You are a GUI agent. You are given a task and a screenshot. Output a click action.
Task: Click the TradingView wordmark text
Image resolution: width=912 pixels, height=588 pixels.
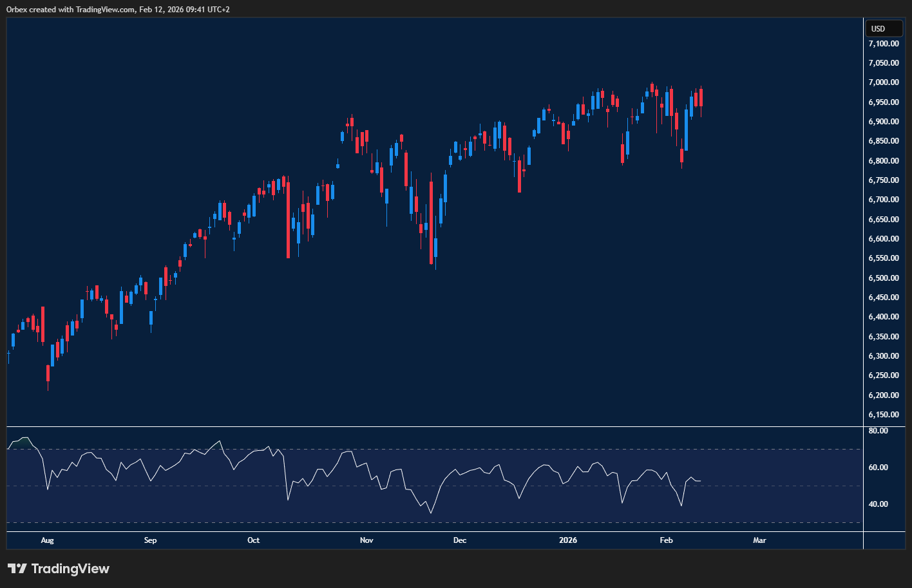(70, 569)
